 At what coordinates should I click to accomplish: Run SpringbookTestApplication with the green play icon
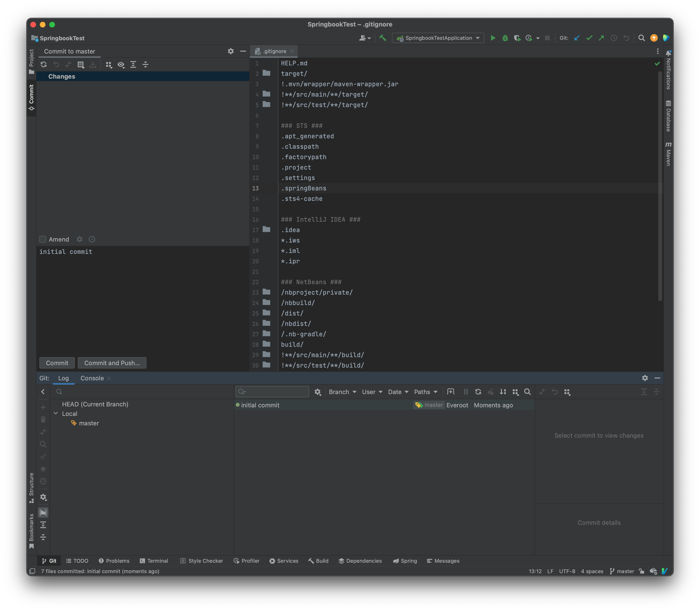click(493, 38)
